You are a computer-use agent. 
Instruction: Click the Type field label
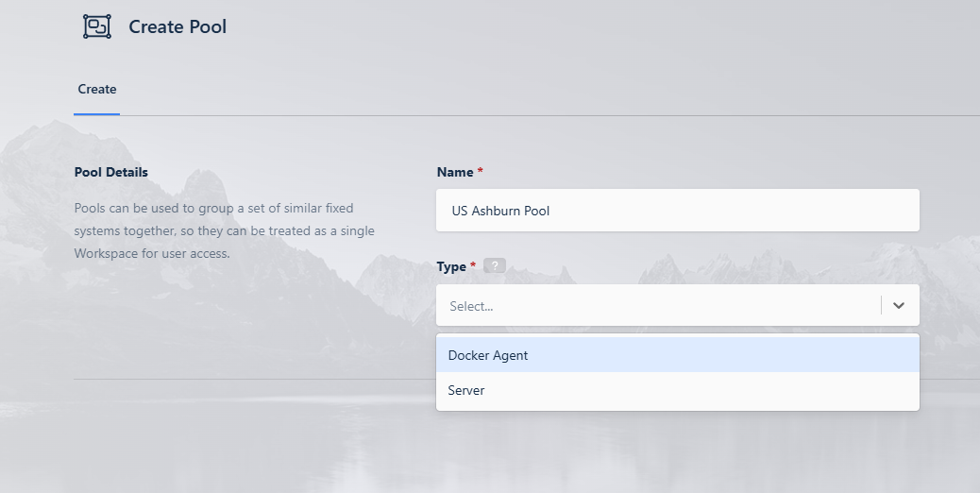click(451, 266)
